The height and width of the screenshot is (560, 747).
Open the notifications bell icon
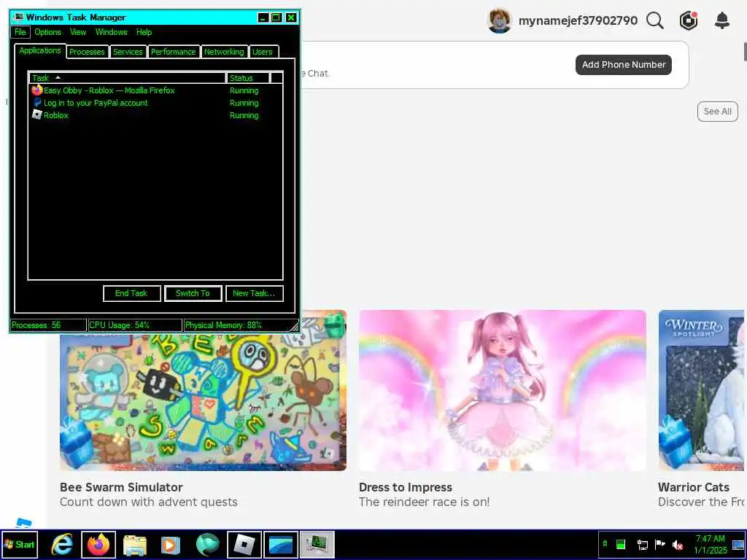tap(722, 20)
